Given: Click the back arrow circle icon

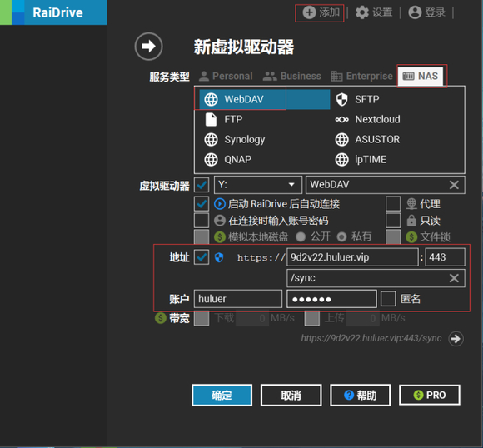Looking at the screenshot, I should (x=148, y=47).
